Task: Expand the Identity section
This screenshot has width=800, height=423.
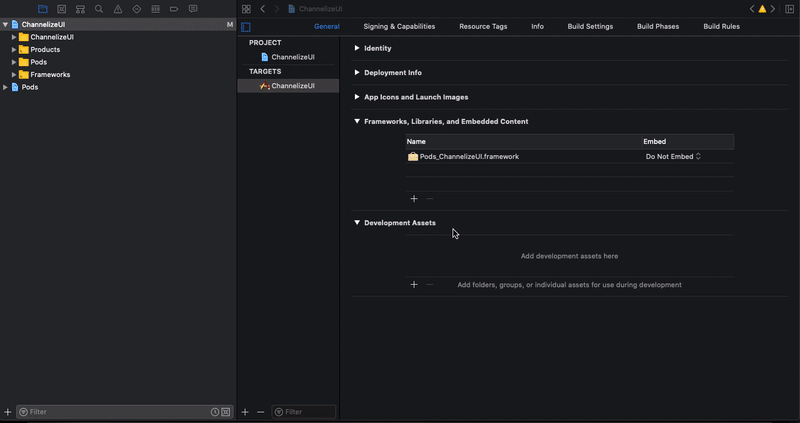Action: [x=357, y=48]
